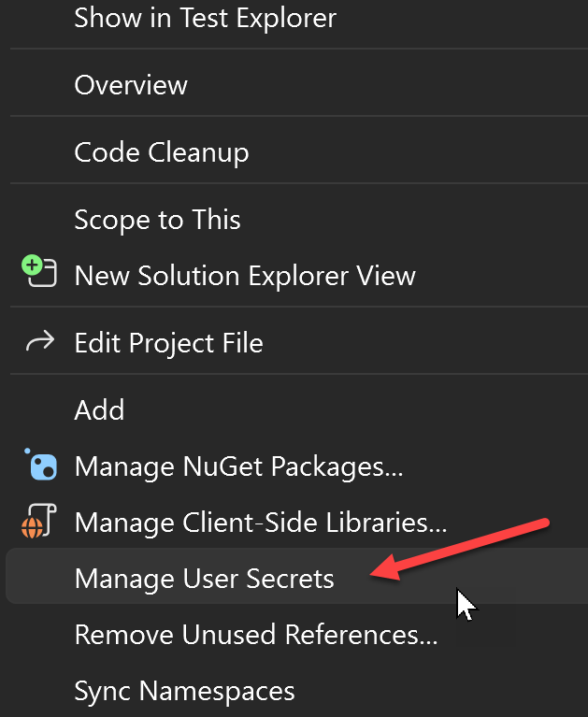Select Show in Test Explorer
This screenshot has width=588, height=717.
click(205, 17)
